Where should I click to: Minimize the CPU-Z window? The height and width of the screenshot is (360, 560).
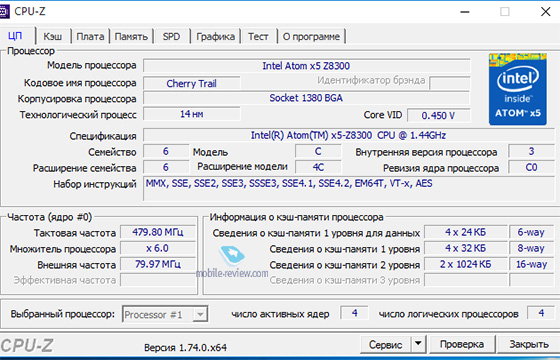point(465,12)
